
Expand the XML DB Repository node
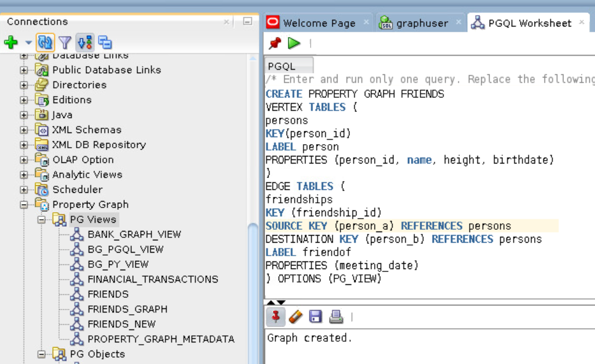24,145
